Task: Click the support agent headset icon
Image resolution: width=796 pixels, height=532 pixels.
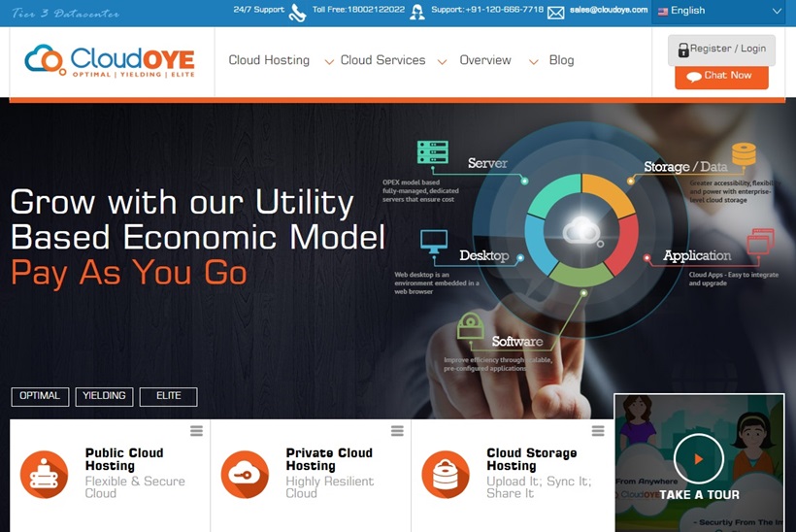Action: 417,12
